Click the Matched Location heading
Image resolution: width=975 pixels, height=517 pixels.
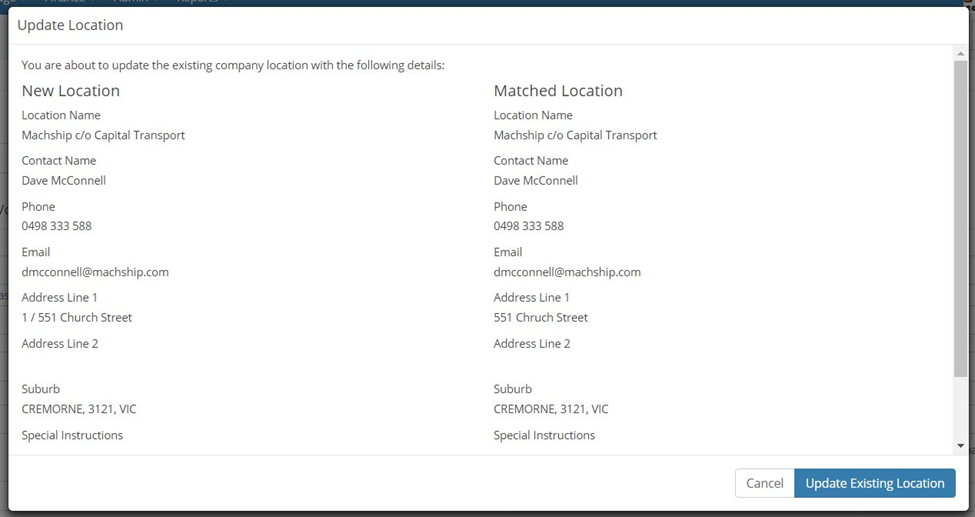(x=558, y=91)
